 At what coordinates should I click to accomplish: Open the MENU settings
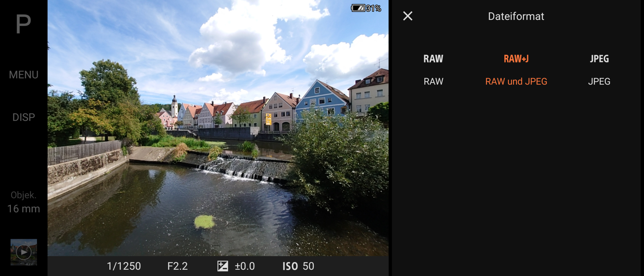coord(23,75)
